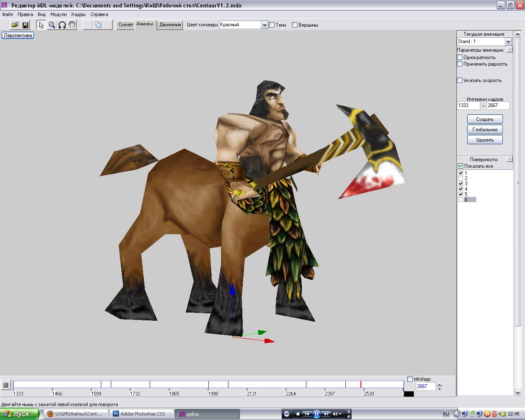Click the RU language indicator
The image size is (525, 420).
[446, 414]
